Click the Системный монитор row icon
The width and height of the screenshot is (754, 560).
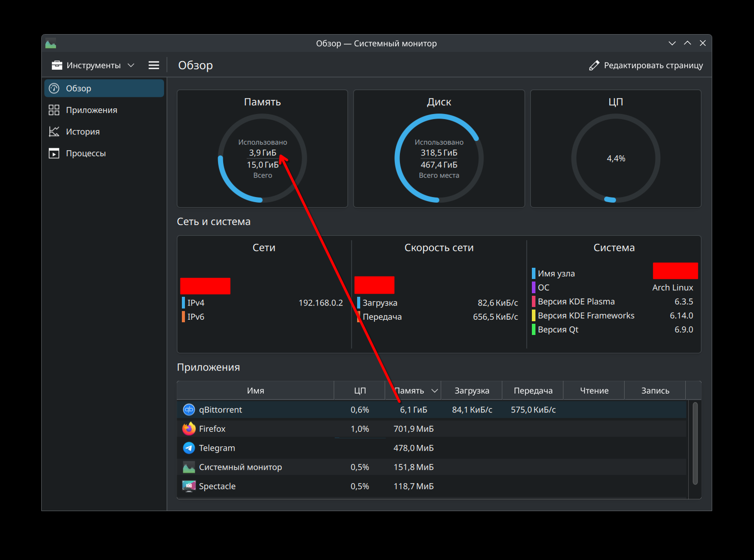pos(189,467)
